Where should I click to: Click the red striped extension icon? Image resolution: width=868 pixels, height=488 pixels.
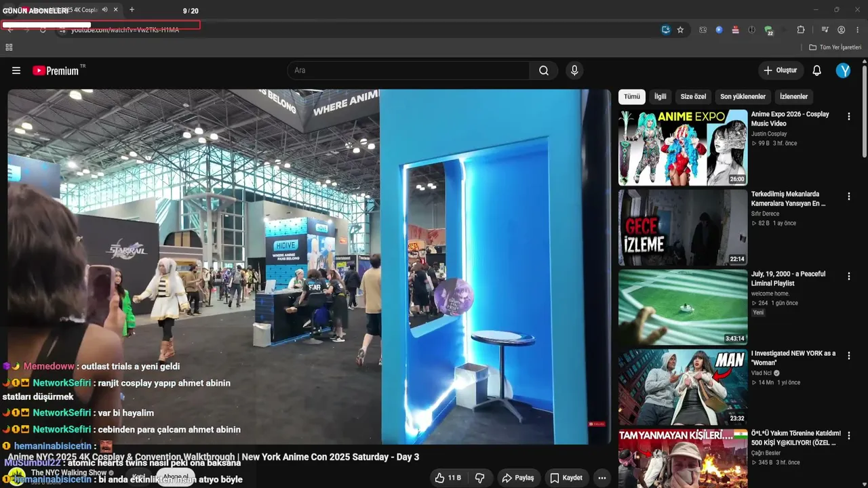point(736,30)
